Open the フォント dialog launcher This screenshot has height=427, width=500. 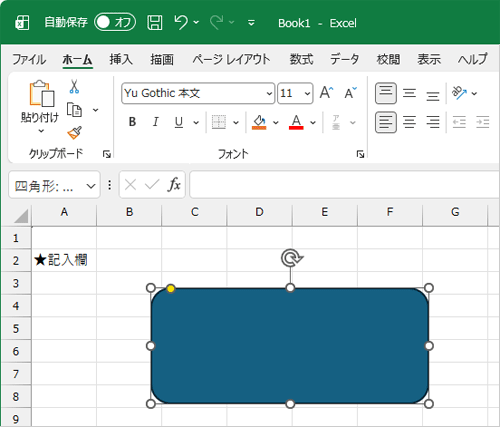click(360, 154)
